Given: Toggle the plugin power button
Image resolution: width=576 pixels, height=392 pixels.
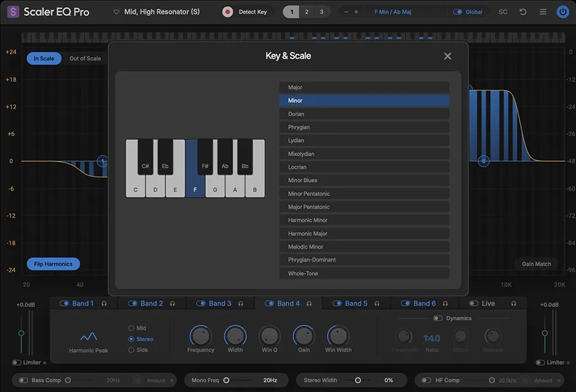Looking at the screenshot, I should pyautogui.click(x=563, y=12).
